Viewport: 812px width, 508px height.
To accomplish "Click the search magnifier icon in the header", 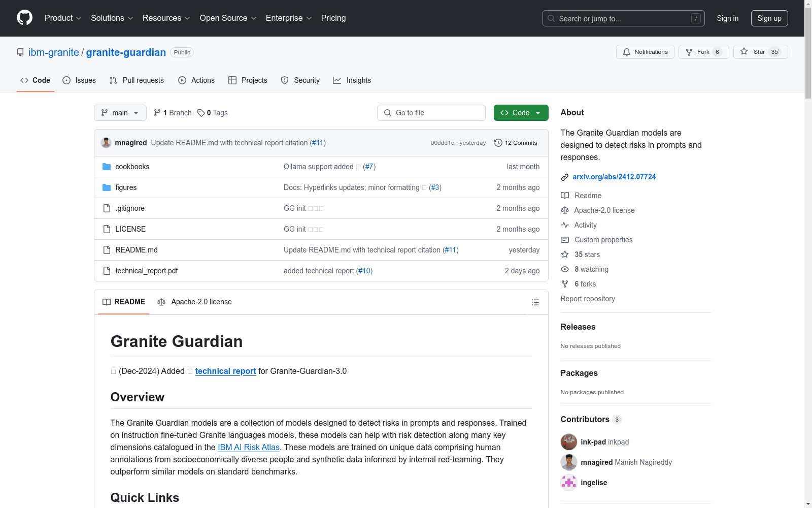I will point(551,18).
